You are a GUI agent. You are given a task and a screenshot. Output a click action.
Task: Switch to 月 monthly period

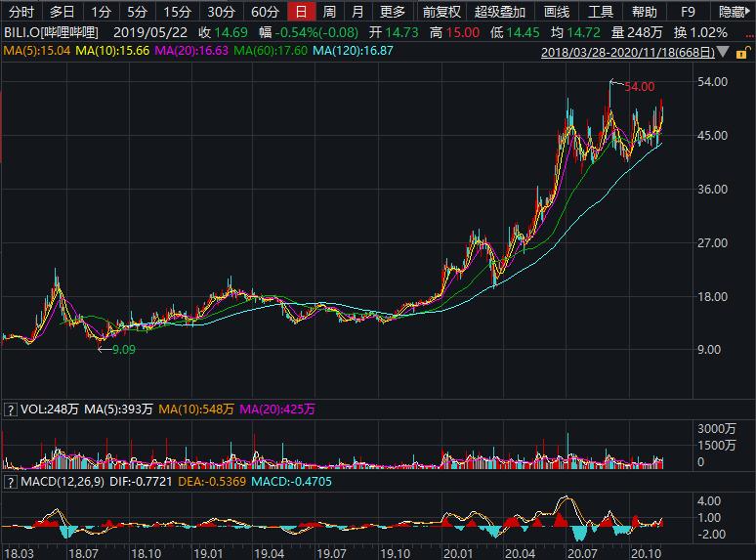(358, 12)
